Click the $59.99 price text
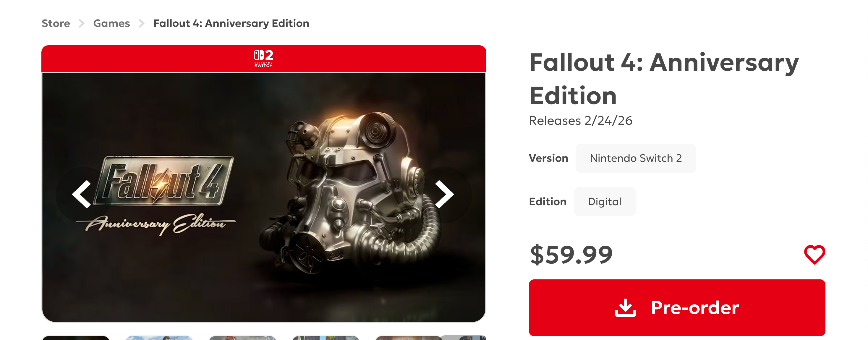The width and height of the screenshot is (868, 340). 571,255
